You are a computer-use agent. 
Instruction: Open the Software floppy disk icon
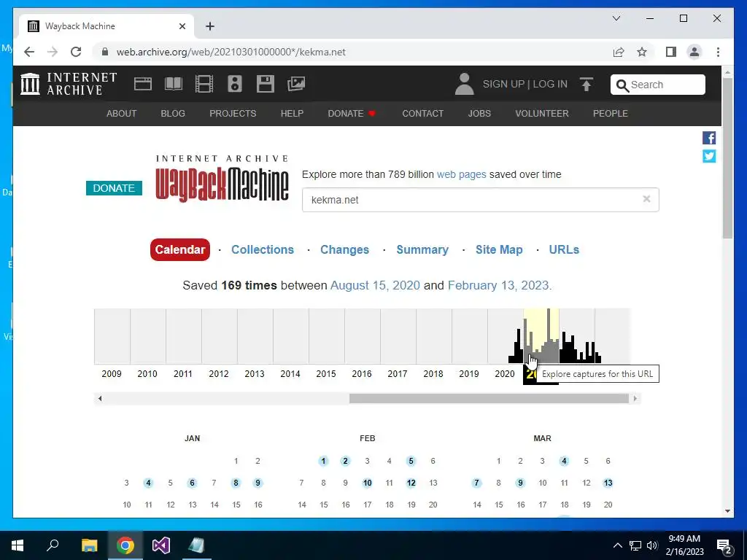pos(266,84)
